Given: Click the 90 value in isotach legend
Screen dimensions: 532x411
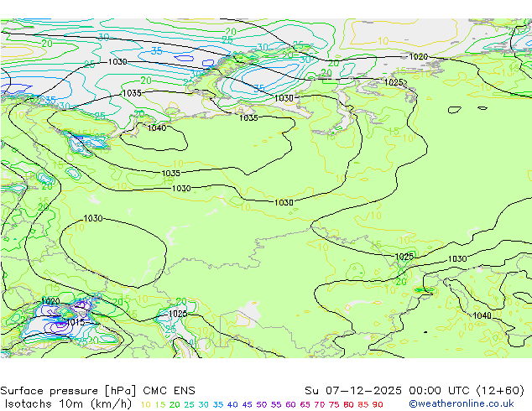Looking at the screenshot, I should click(x=378, y=404).
